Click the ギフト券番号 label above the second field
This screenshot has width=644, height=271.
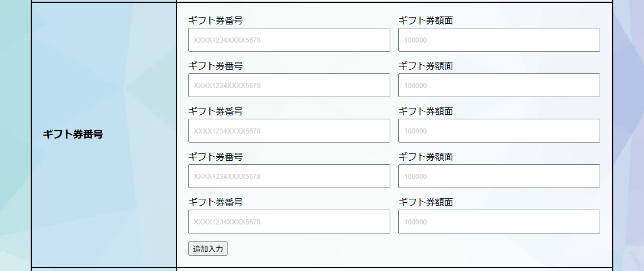pyautogui.click(x=216, y=66)
